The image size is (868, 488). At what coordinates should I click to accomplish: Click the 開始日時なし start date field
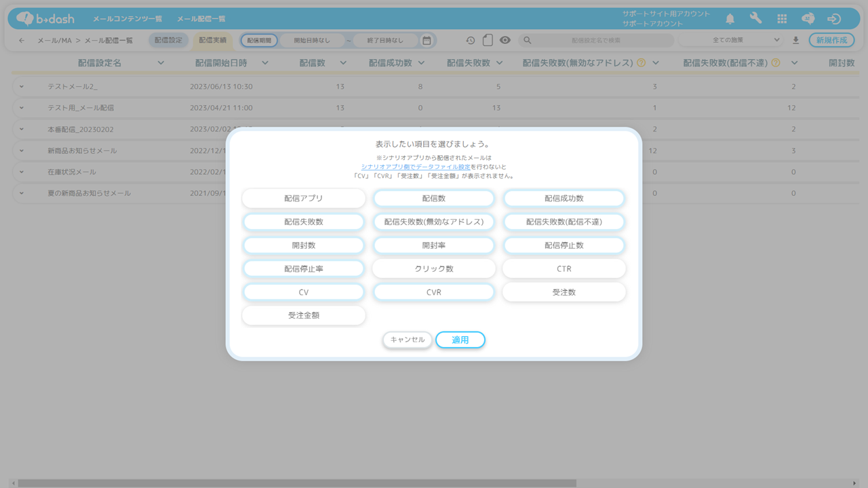pos(312,41)
